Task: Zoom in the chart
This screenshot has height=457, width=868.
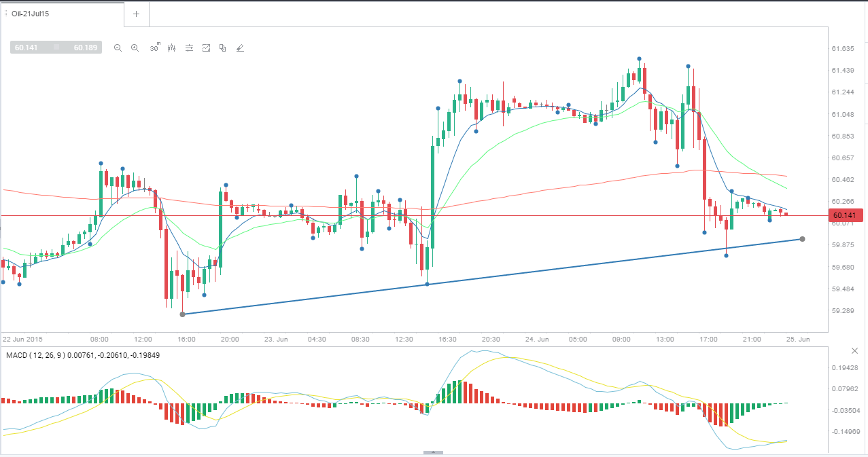Action: (x=135, y=48)
